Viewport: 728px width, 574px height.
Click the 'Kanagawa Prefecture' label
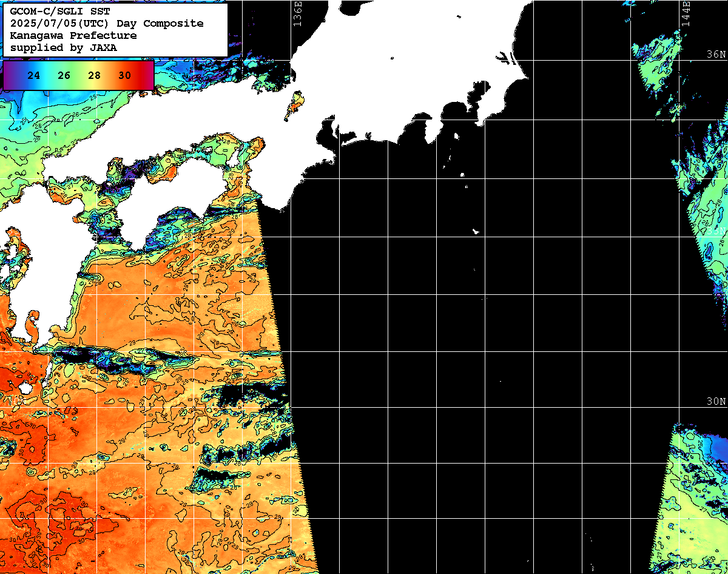tap(73, 36)
